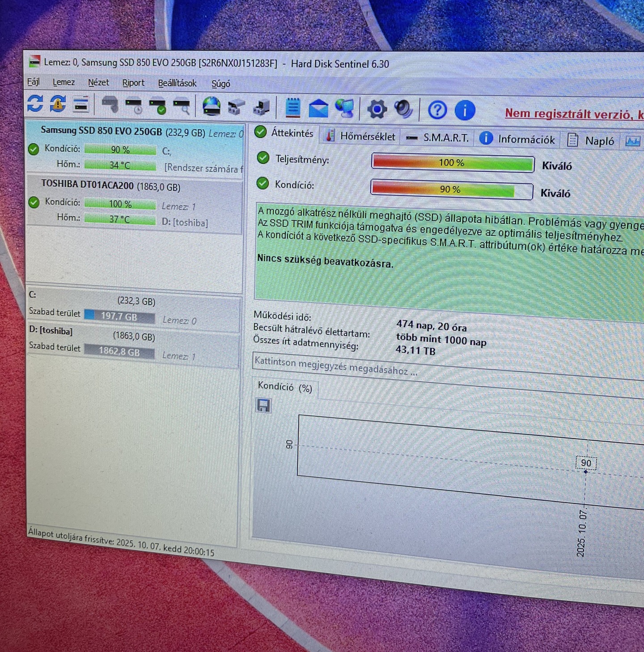Click the globe-over-disk toolbar icon
The height and width of the screenshot is (652, 644).
[x=212, y=107]
